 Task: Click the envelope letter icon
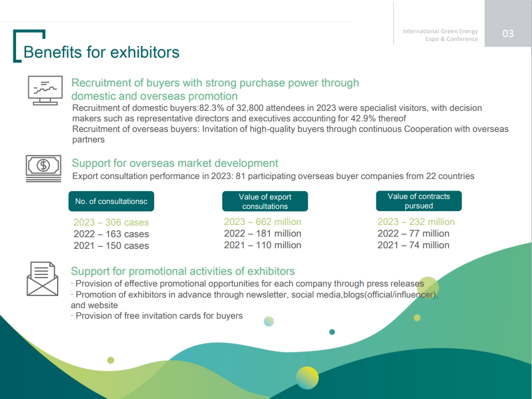(x=42, y=279)
